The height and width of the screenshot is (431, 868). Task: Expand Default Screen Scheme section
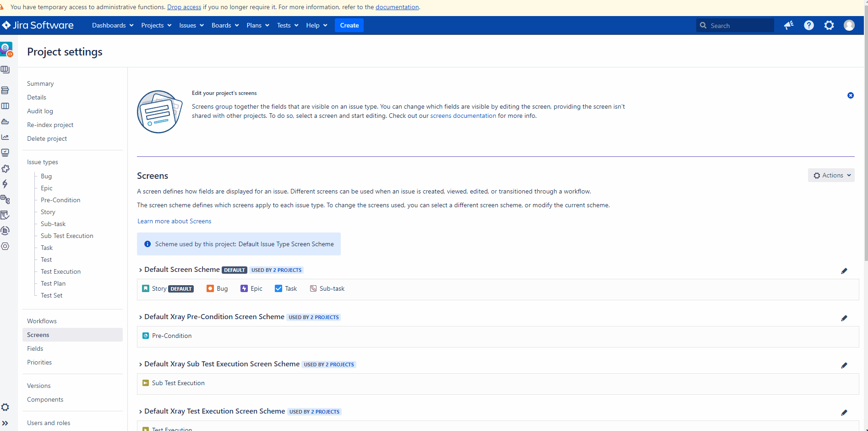pyautogui.click(x=141, y=270)
